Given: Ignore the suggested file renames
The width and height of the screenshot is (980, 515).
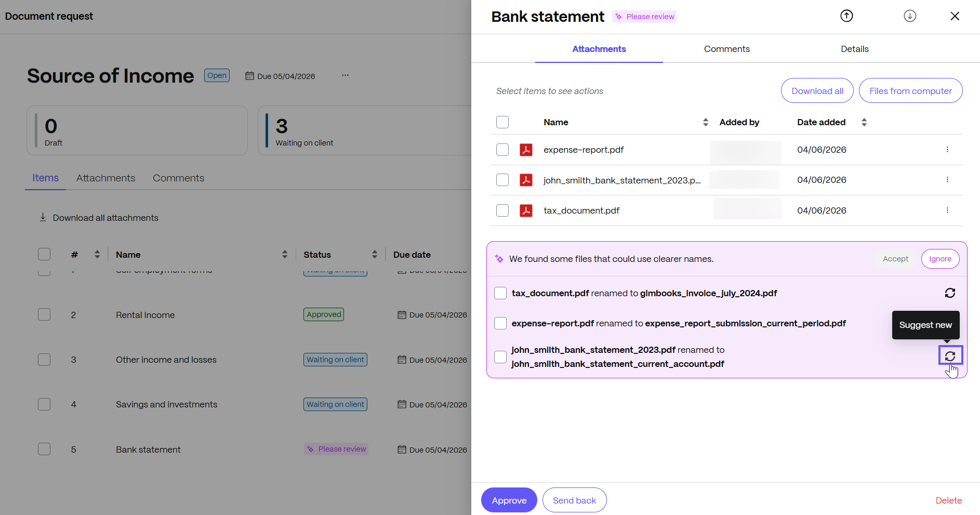Looking at the screenshot, I should pyautogui.click(x=940, y=258).
